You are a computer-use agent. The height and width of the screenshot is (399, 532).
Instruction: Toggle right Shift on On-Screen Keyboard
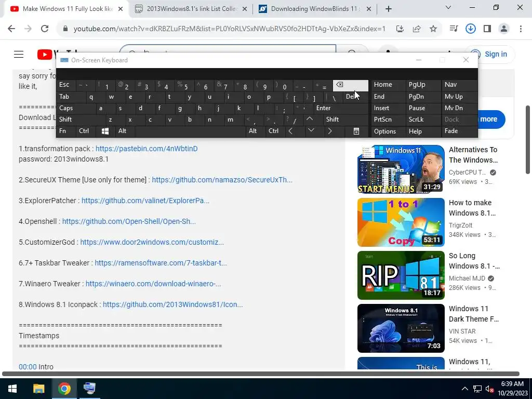click(x=345, y=119)
